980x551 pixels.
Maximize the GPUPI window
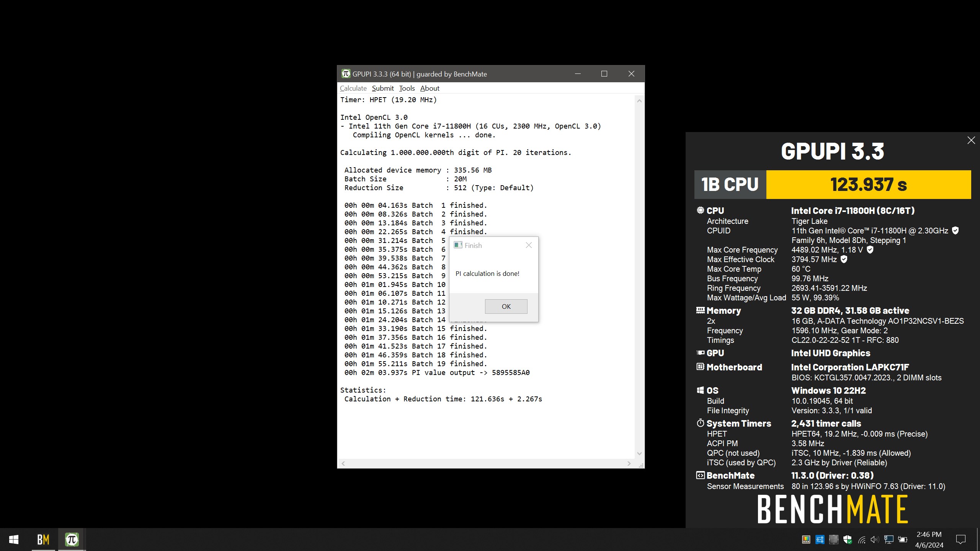click(x=604, y=74)
